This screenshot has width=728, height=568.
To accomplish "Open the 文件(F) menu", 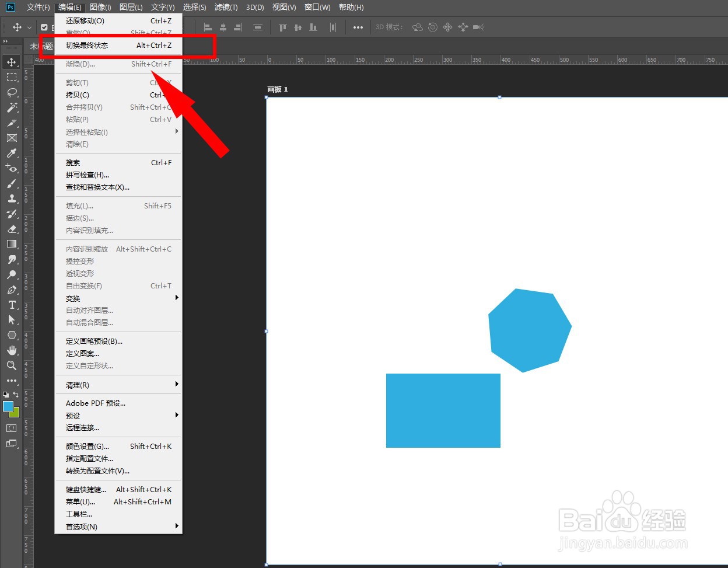I will coord(38,7).
